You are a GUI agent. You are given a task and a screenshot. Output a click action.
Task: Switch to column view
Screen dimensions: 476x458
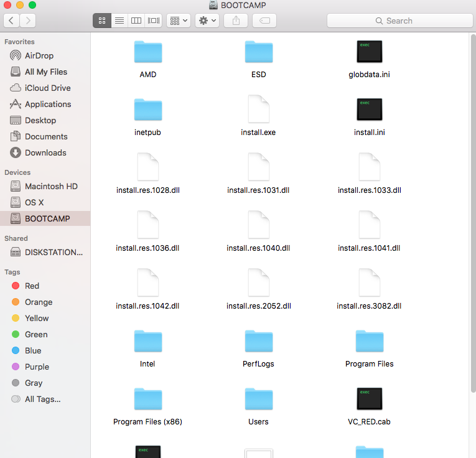(x=136, y=21)
